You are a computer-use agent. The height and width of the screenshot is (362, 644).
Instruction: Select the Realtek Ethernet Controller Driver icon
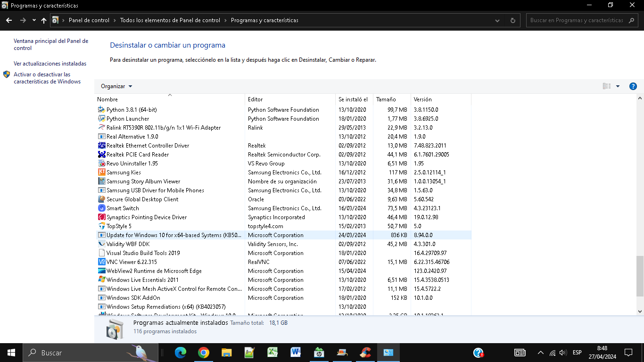pyautogui.click(x=101, y=146)
